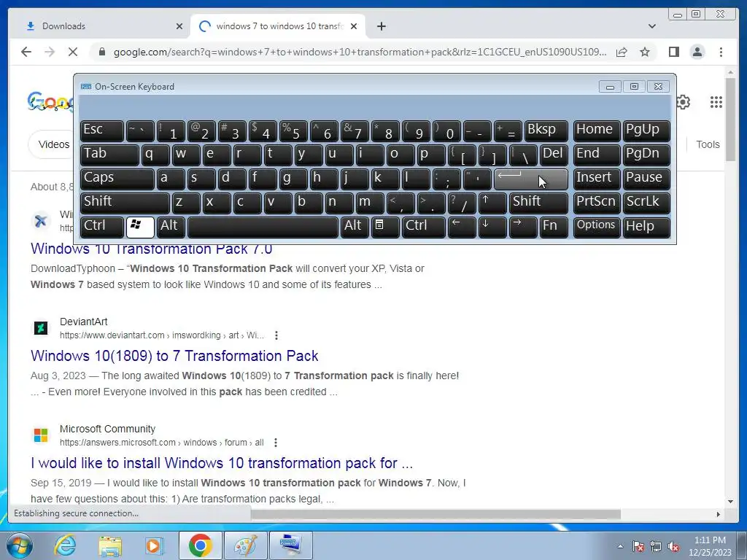Image resolution: width=747 pixels, height=560 pixels.
Task: Open the Microsoft Community install transformation pack result
Action: pos(222,463)
